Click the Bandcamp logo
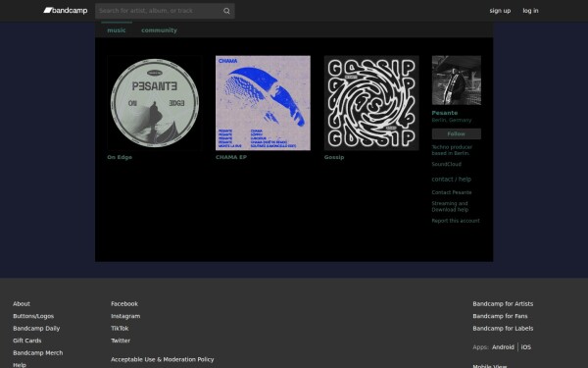 coord(66,11)
